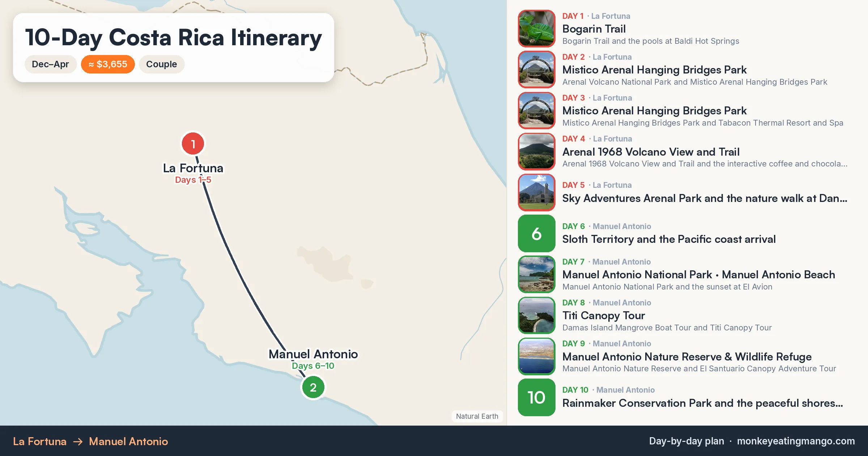Click the arrow between footer destinations
This screenshot has width=868, height=456.
78,442
